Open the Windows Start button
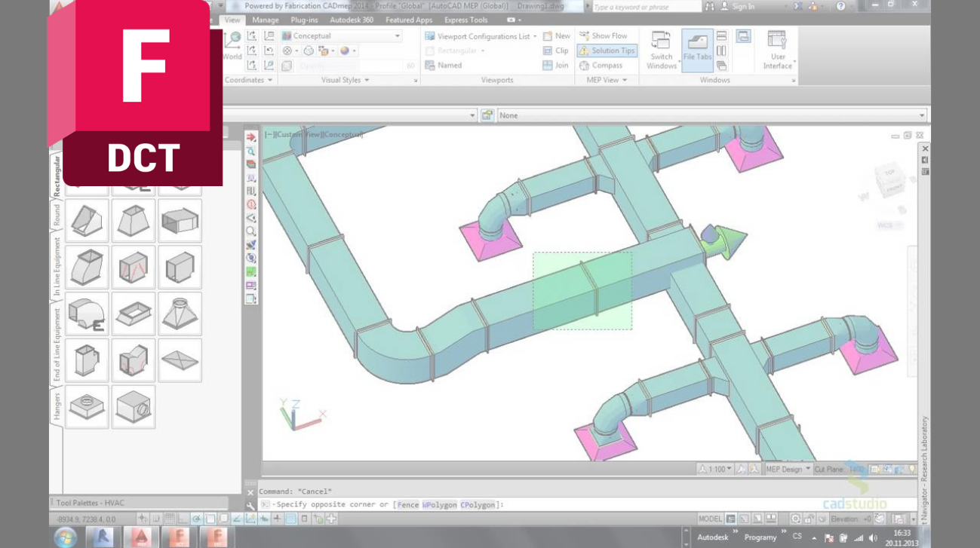The image size is (980, 548). (65, 537)
